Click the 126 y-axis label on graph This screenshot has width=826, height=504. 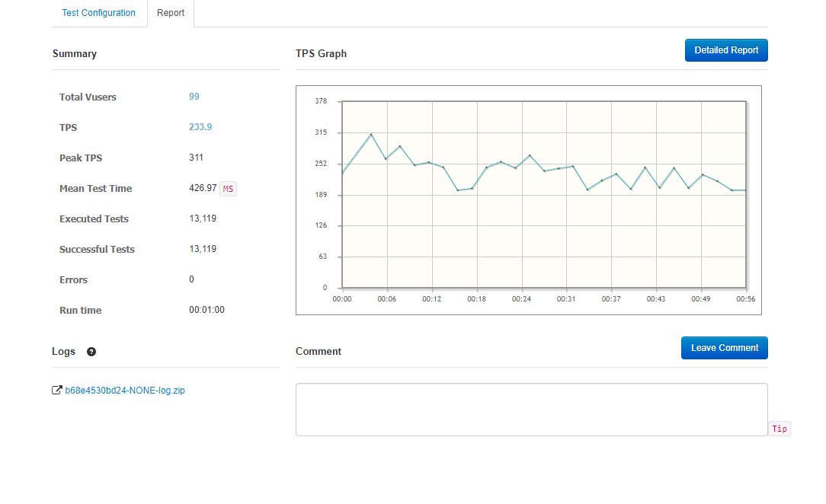(321, 225)
